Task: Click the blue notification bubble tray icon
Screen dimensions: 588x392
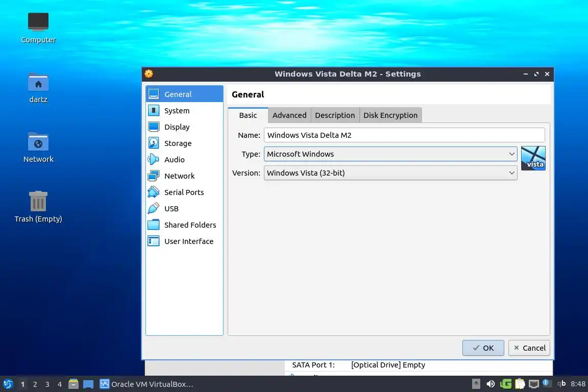Action: point(546,383)
